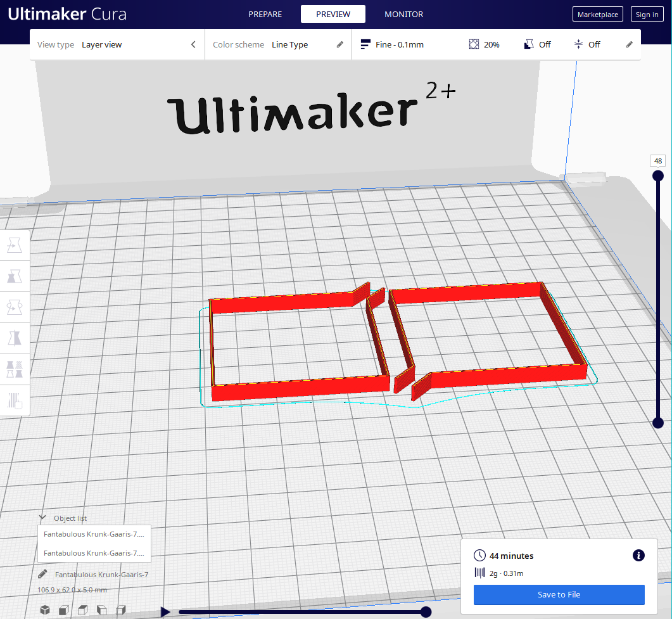Click the lower layer slider handle
This screenshot has height=619, width=672.
pos(658,423)
